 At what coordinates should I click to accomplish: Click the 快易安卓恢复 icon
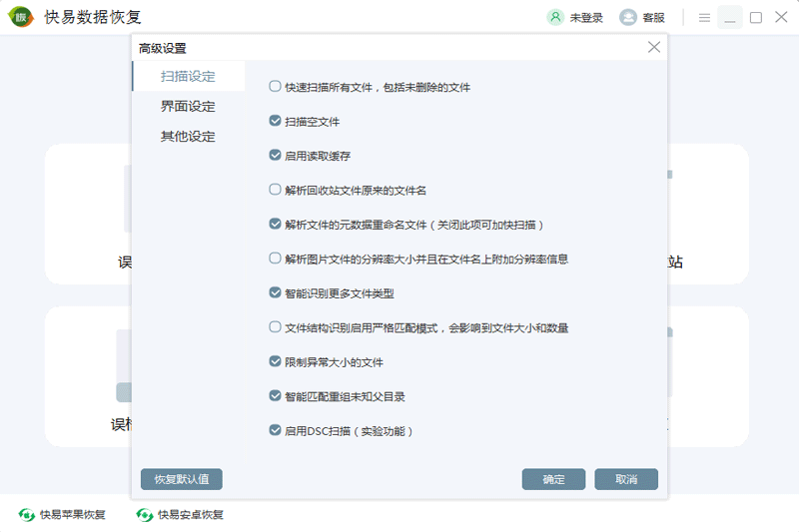point(145,515)
